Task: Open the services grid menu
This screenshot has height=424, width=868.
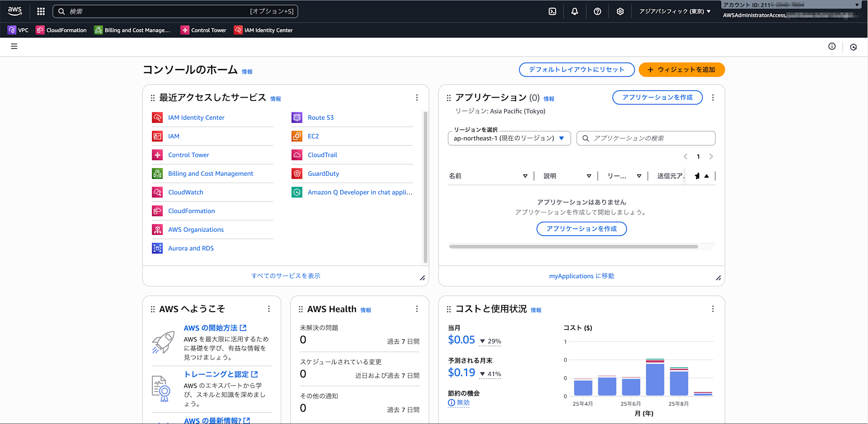Action: tap(41, 11)
